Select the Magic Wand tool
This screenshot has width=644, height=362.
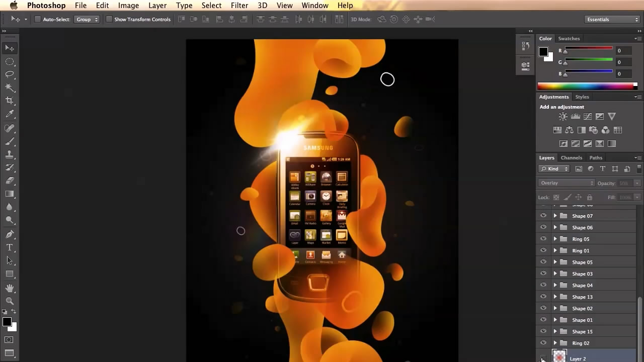click(x=10, y=87)
